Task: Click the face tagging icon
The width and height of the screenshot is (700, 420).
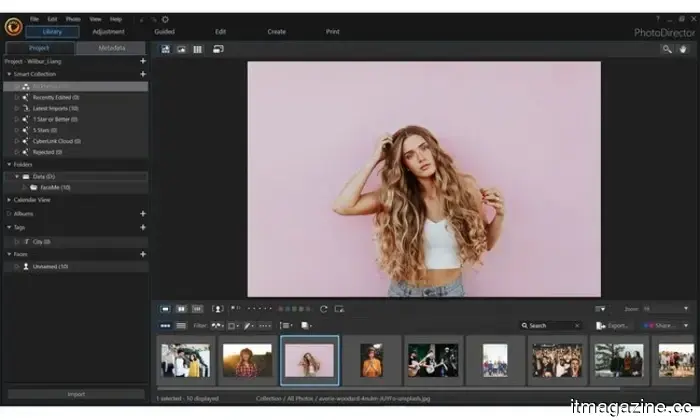Action: coord(217,309)
